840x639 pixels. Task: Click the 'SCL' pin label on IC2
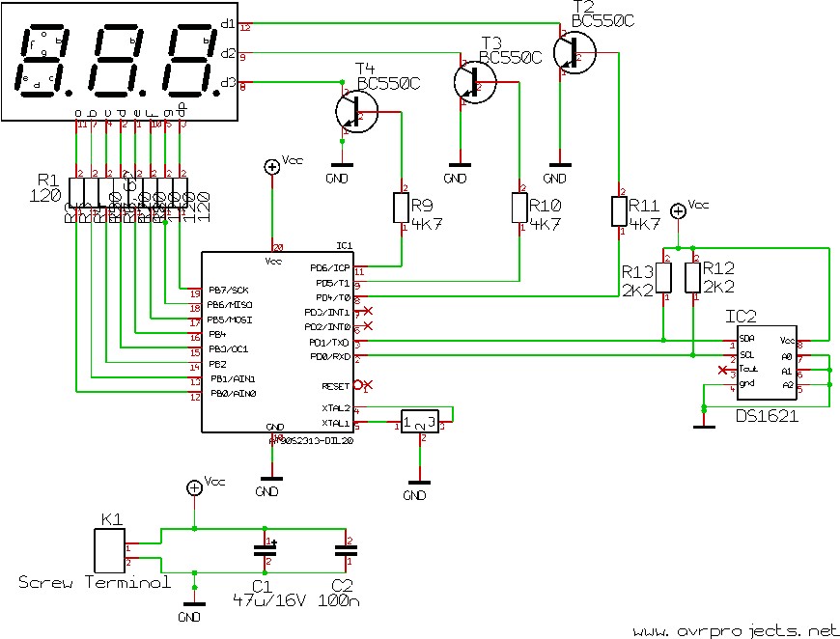pos(746,355)
